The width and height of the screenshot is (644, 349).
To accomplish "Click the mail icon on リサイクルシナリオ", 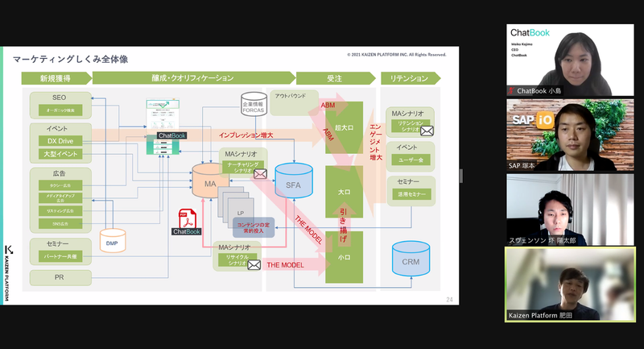I will [254, 265].
